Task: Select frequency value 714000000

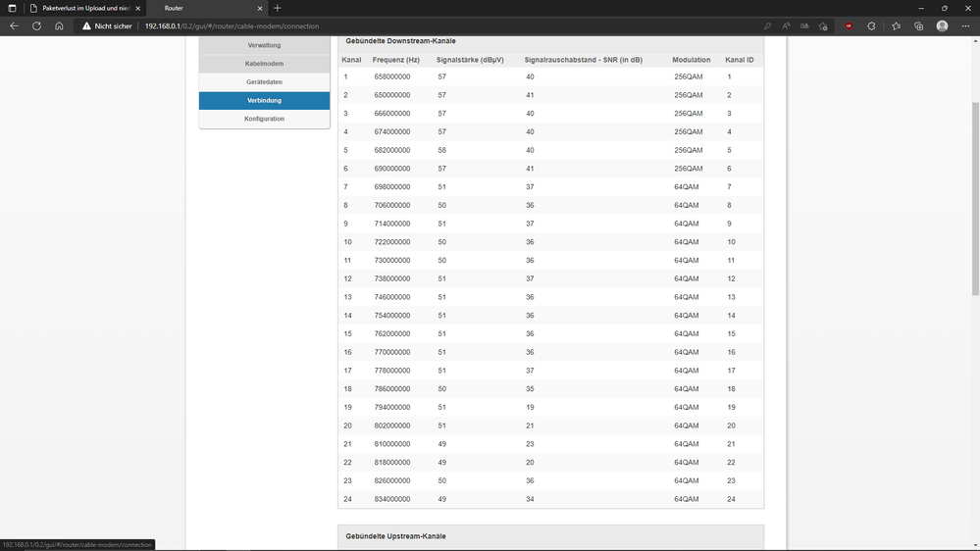Action: [392, 224]
